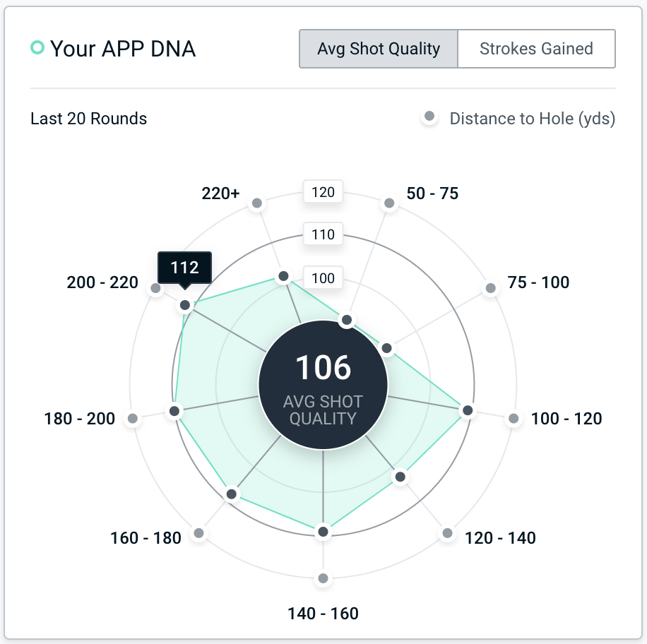This screenshot has height=644, width=647.
Task: Click the 120 - 140 dark data point
Action: (x=400, y=477)
